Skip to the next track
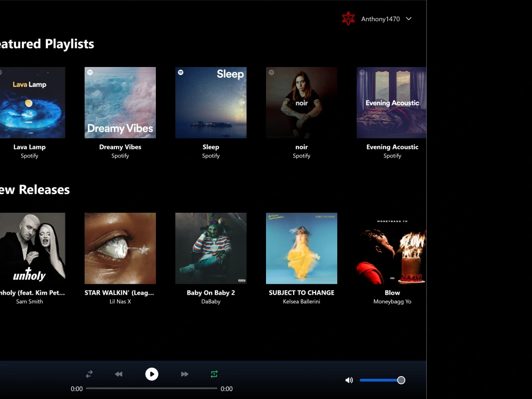This screenshot has width=532, height=399. click(185, 374)
